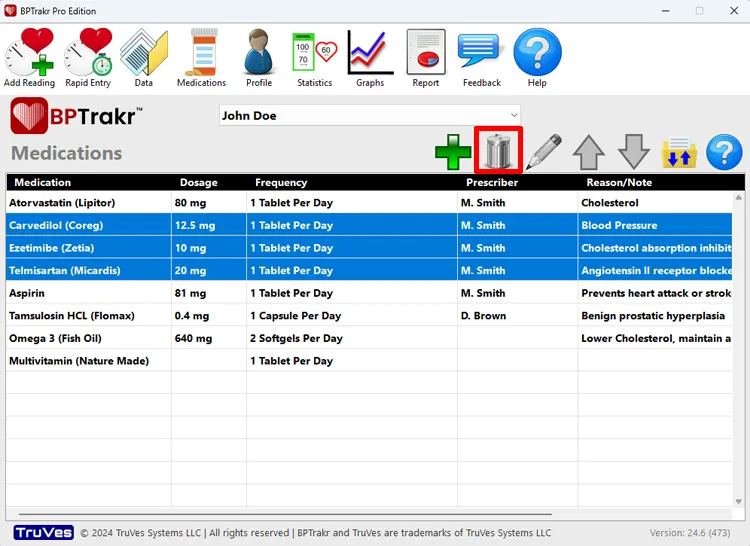Launch Rapid Entry mode
The width and height of the screenshot is (750, 546).
(x=88, y=58)
